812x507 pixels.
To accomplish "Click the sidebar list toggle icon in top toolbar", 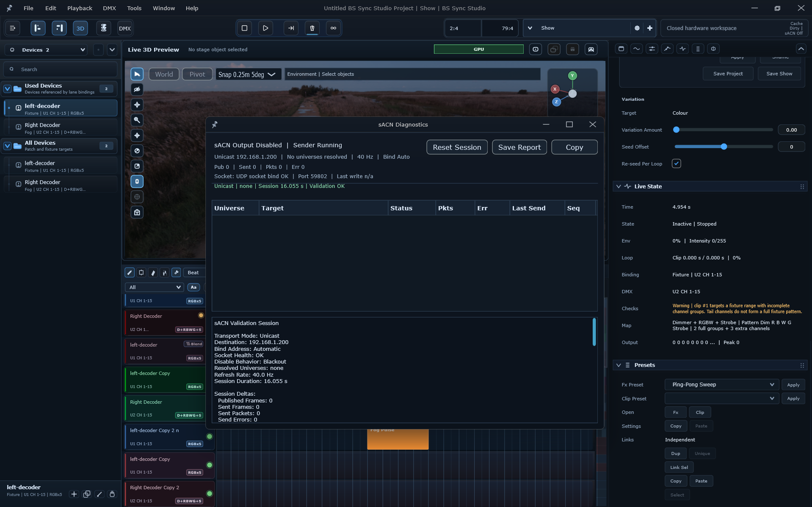I will pos(13,28).
